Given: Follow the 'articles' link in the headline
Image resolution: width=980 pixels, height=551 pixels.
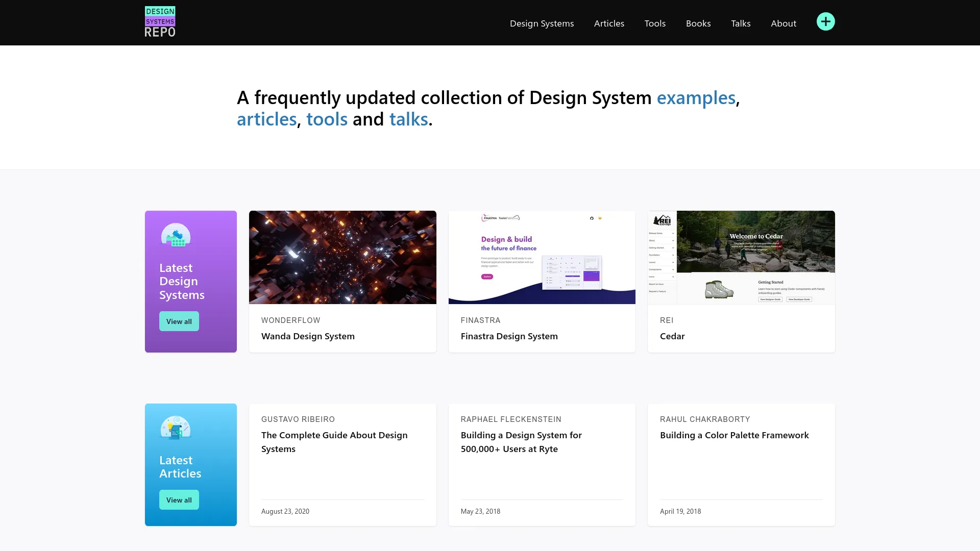Looking at the screenshot, I should click(x=267, y=119).
